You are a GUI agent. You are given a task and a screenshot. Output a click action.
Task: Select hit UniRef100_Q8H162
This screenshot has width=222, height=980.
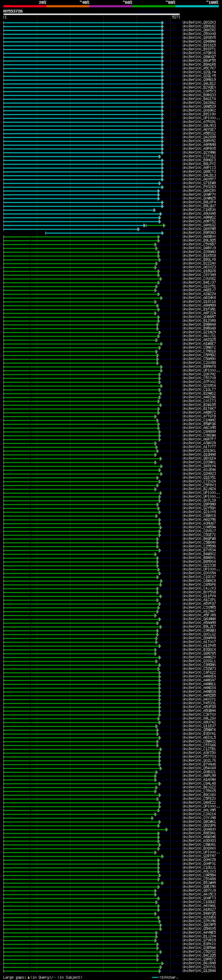pos(199,26)
